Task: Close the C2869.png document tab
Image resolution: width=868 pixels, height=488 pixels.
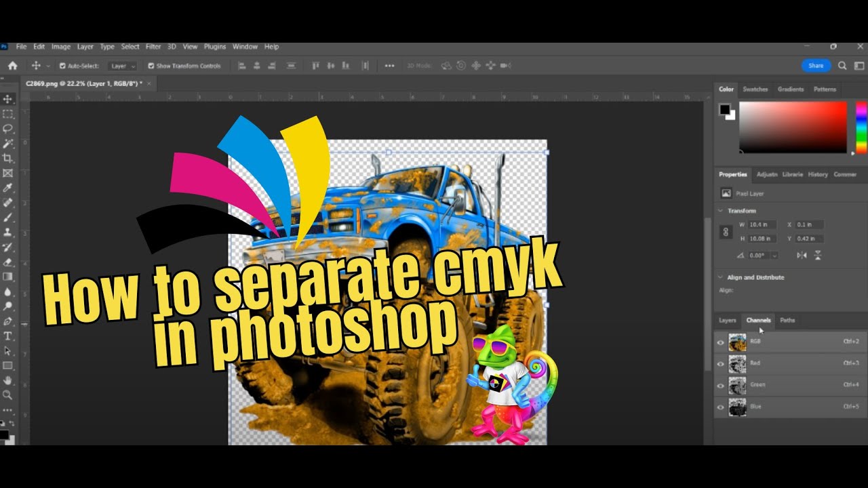Action: pos(149,83)
